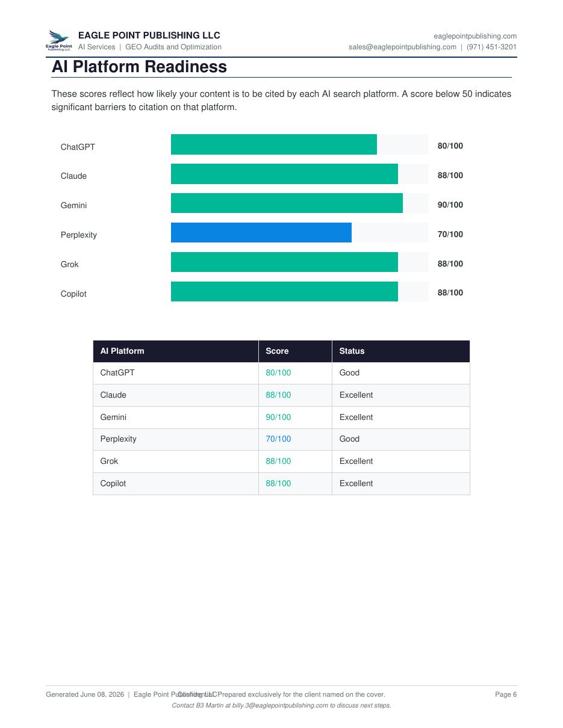Open the eaglepointpublishing.com website link
The height and width of the screenshot is (728, 563).
(x=475, y=36)
